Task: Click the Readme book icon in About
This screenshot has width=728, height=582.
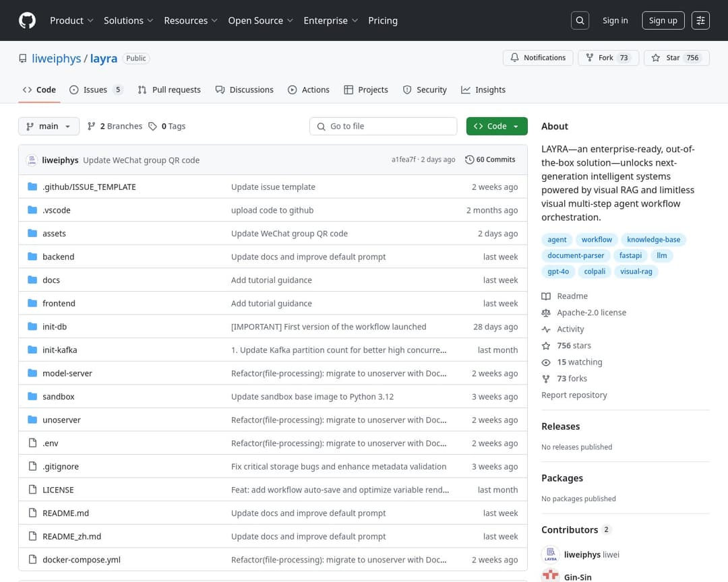Action: click(x=546, y=296)
